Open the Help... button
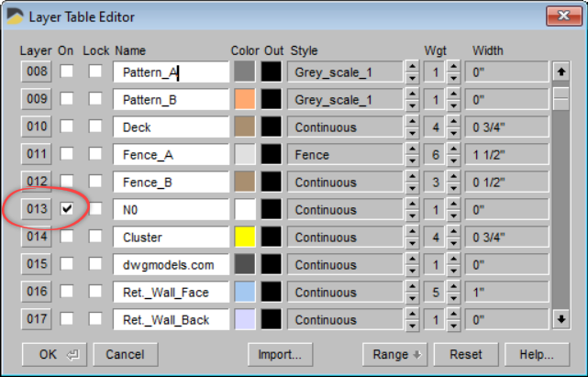The width and height of the screenshot is (588, 377). click(536, 354)
